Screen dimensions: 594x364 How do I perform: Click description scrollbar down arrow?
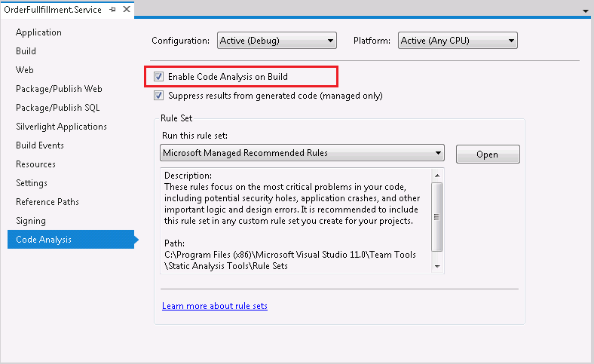pos(437,266)
